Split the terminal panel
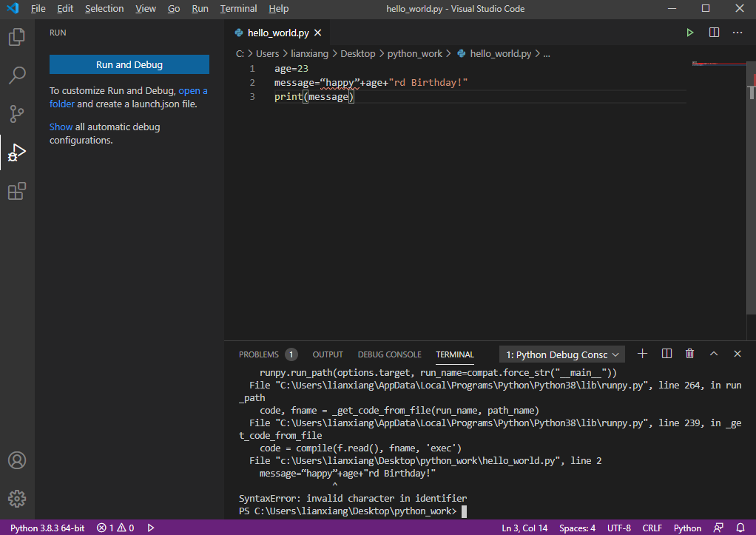756x535 pixels. click(666, 354)
